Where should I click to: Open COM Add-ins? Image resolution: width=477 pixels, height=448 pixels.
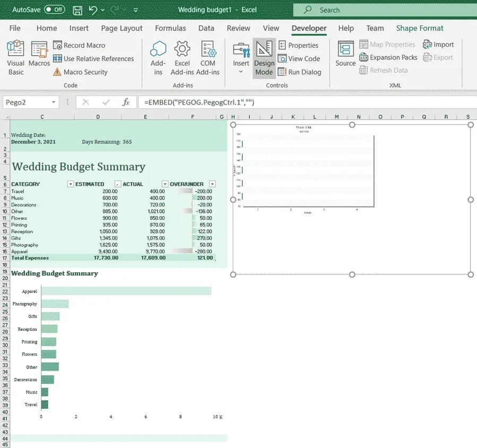[x=208, y=57]
